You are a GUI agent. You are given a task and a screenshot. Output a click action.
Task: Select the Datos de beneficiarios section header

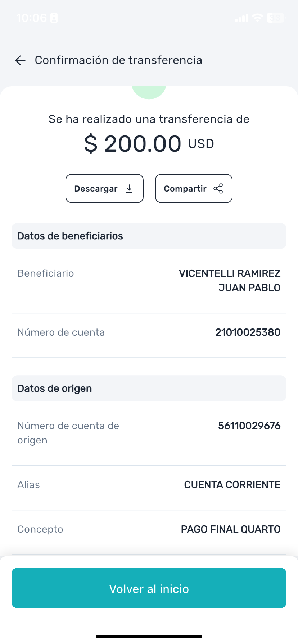70,236
